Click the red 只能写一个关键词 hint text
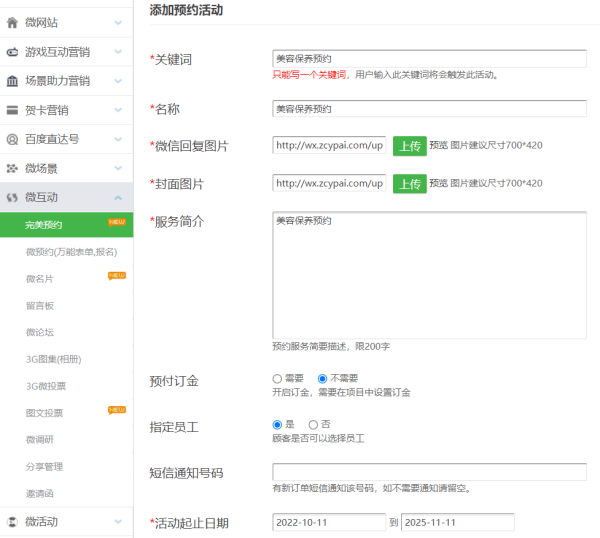Image resolution: width=600 pixels, height=538 pixels. click(309, 75)
